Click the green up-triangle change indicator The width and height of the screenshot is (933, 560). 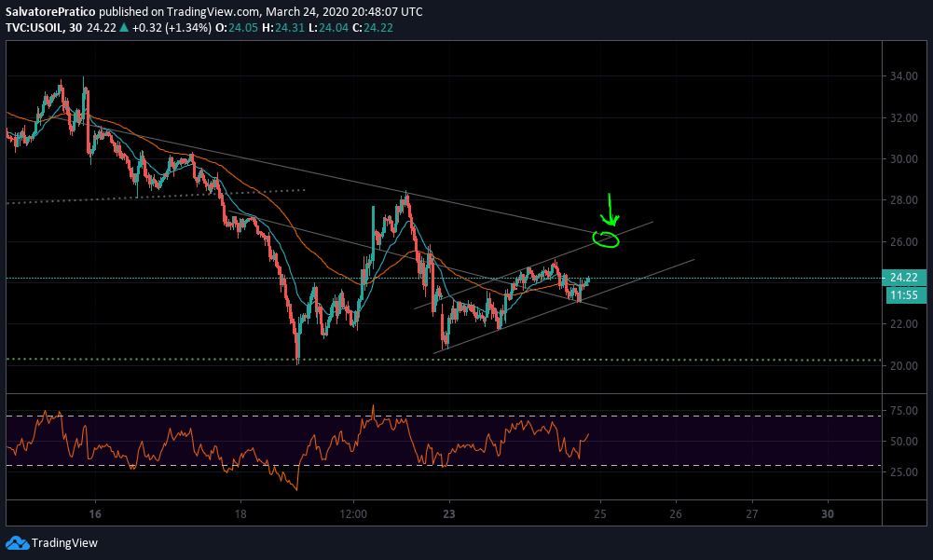point(124,27)
